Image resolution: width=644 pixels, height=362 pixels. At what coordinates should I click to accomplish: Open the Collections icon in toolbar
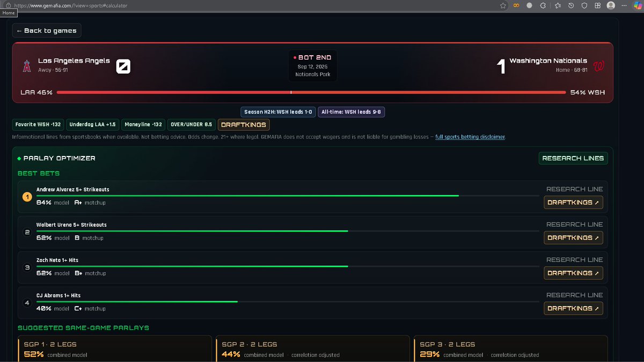597,5
